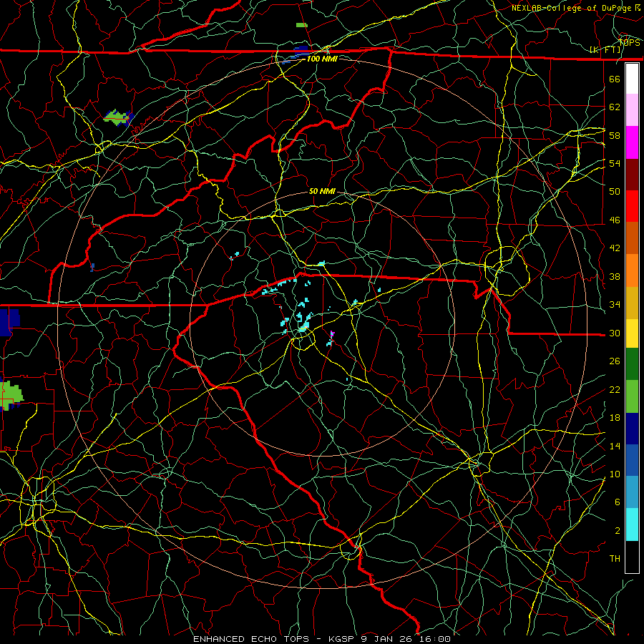Image resolution: width=644 pixels, height=644 pixels.
Task: Click the navy echo block at left edge
Action: pyautogui.click(x=9, y=323)
